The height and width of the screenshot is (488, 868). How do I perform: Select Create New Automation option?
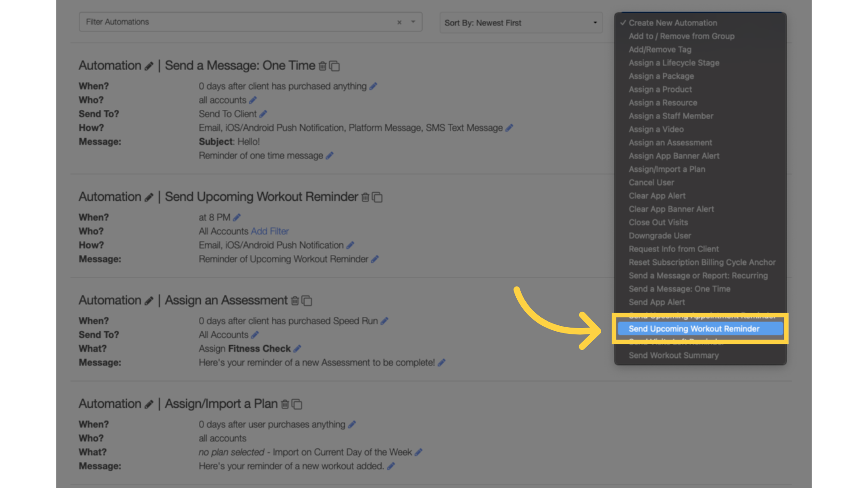click(x=700, y=23)
